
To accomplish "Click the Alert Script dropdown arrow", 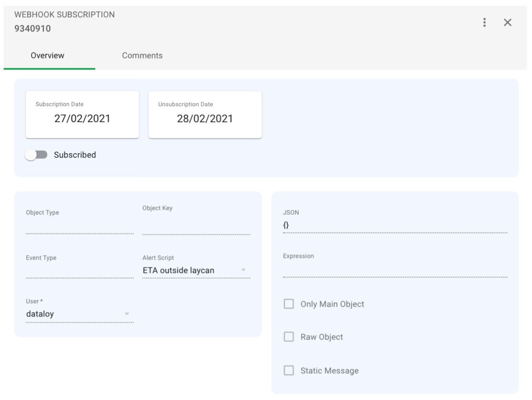I will tap(243, 270).
